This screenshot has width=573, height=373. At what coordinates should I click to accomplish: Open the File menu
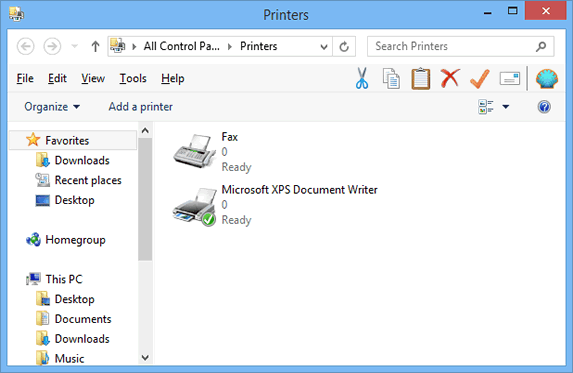(25, 78)
